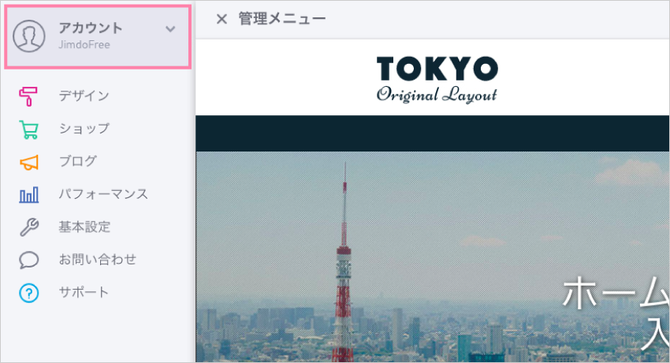The width and height of the screenshot is (670, 363).
Task: Open the 基本設定 menu item
Action: (85, 227)
